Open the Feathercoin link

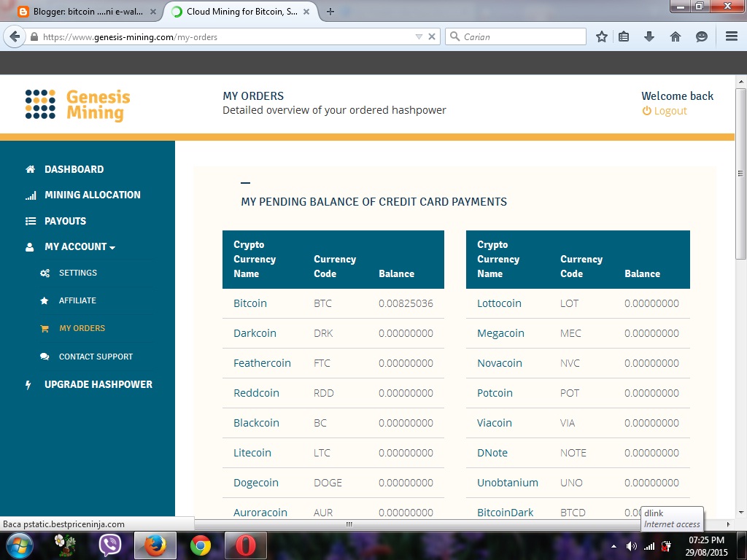click(x=262, y=363)
